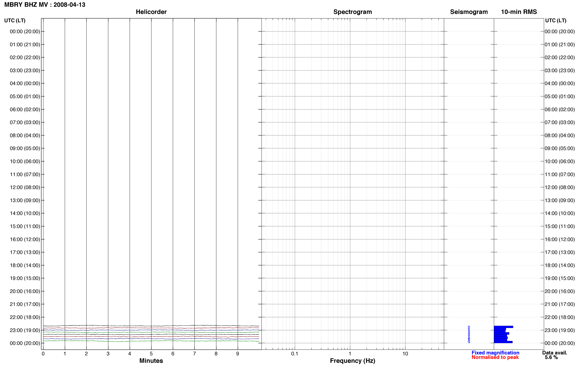Click the topmost black trace in the Helicorder panel
Viewport: 588px width, 368px height.
tap(151, 326)
